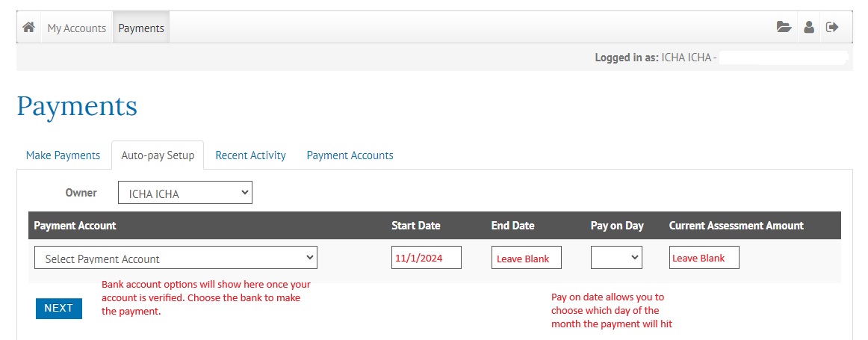Click the home icon in navbar

coord(29,28)
